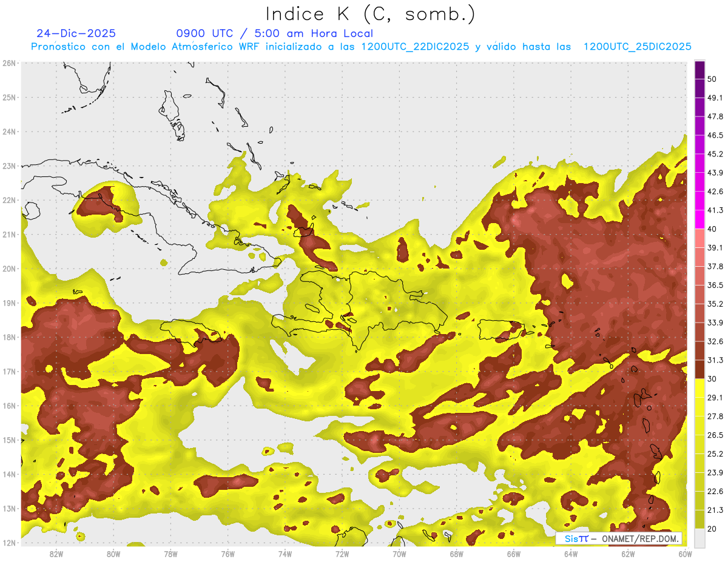This screenshot has height=562, width=728.
Task: Click the "20N" latitude label
Action: [9, 269]
